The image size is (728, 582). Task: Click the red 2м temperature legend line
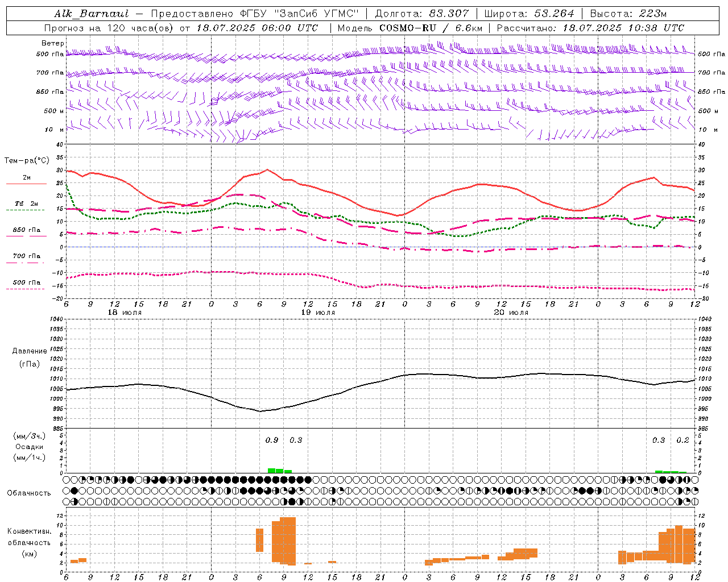coord(26,184)
